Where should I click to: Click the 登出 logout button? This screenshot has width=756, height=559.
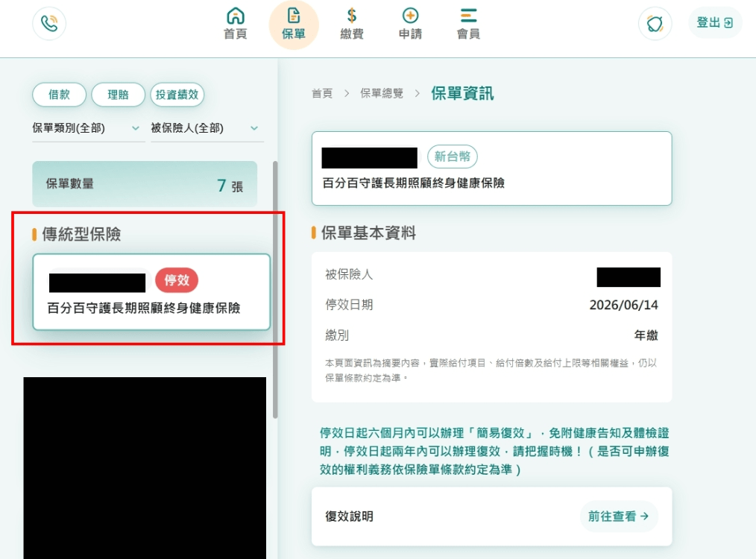(x=715, y=22)
